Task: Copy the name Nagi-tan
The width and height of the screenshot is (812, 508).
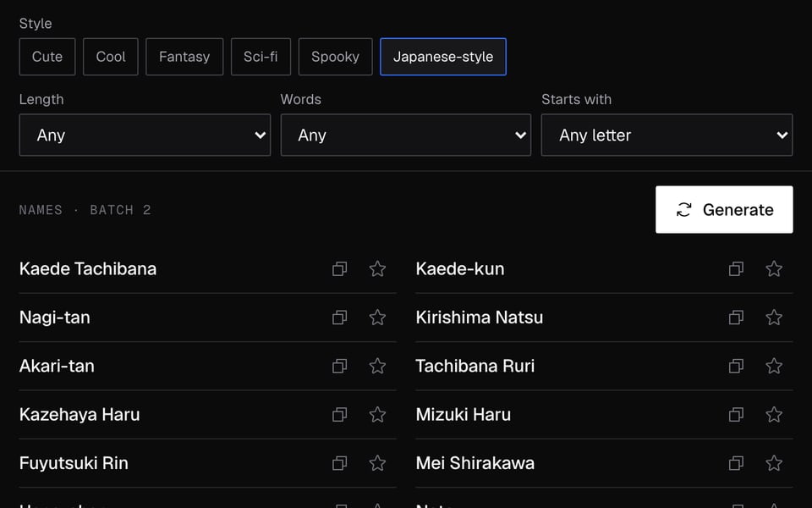Action: click(x=340, y=317)
